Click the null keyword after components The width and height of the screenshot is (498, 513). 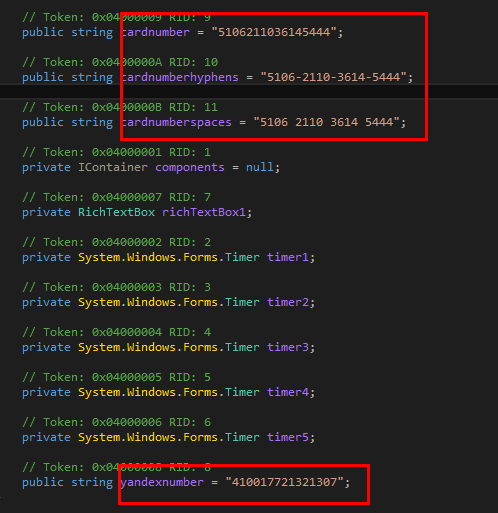click(260, 167)
